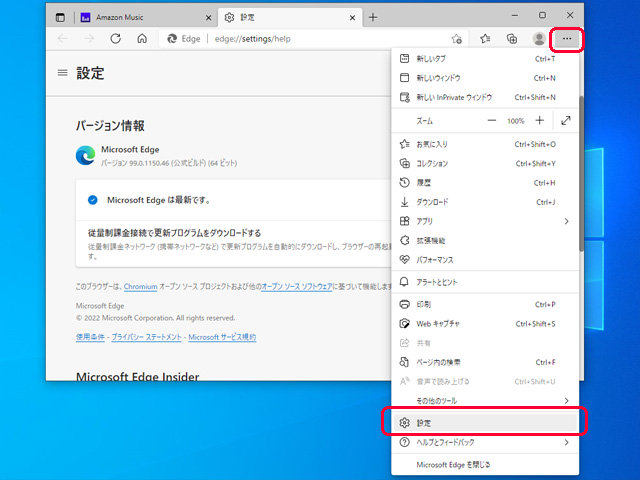Open パフォーマンス menu item
640x480 pixels.
485,259
